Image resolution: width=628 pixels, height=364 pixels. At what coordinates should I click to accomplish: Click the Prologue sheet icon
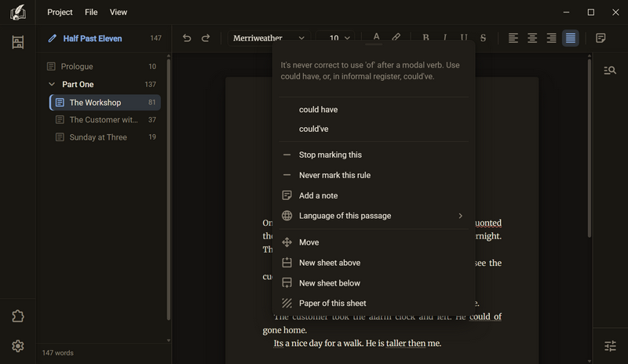[x=51, y=67]
